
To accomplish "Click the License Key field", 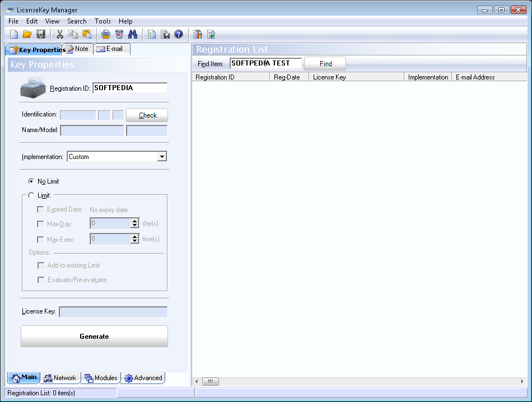I will 113,312.
